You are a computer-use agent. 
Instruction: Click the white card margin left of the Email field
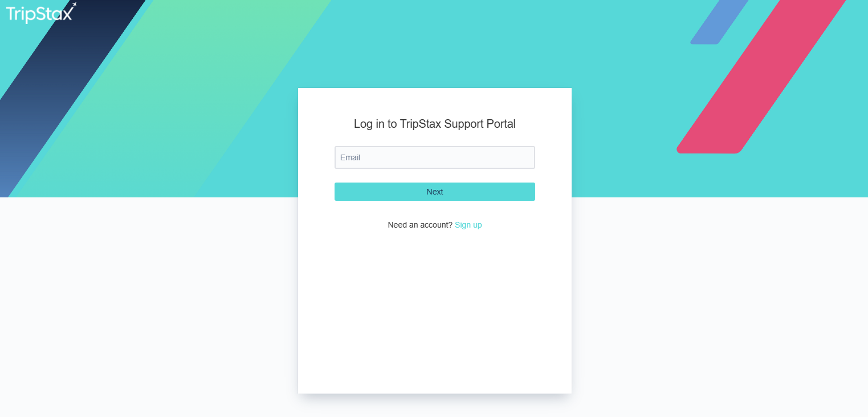tap(316, 157)
